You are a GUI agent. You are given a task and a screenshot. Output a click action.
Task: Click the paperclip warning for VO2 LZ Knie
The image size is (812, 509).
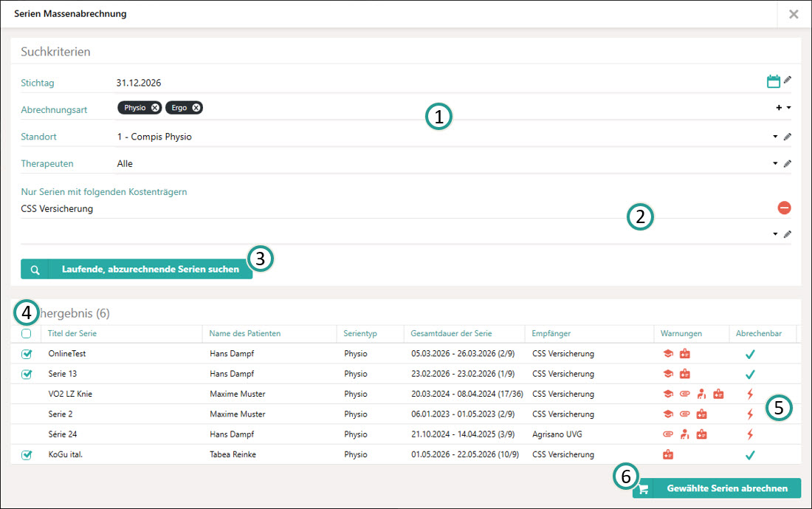point(684,394)
